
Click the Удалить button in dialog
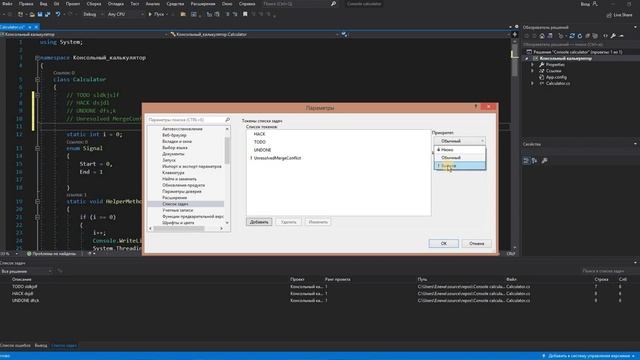(289, 222)
